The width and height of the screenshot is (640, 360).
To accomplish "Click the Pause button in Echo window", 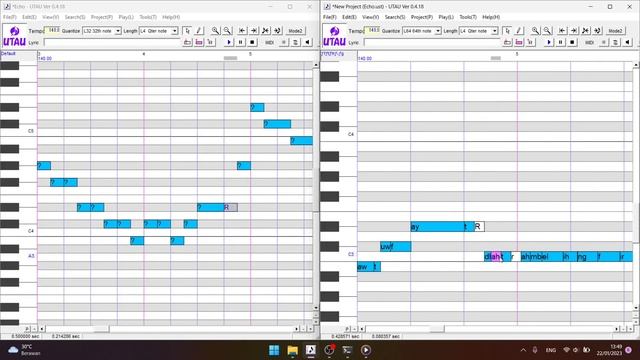I will pos(240,42).
